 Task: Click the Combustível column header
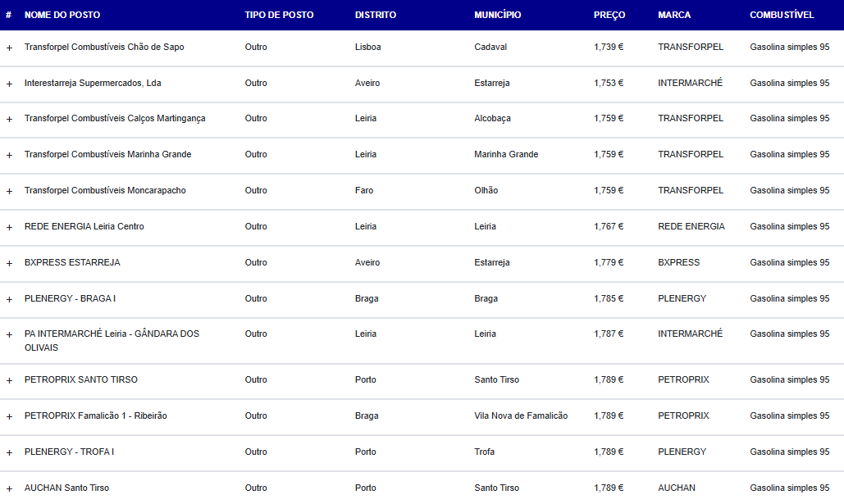(782, 15)
